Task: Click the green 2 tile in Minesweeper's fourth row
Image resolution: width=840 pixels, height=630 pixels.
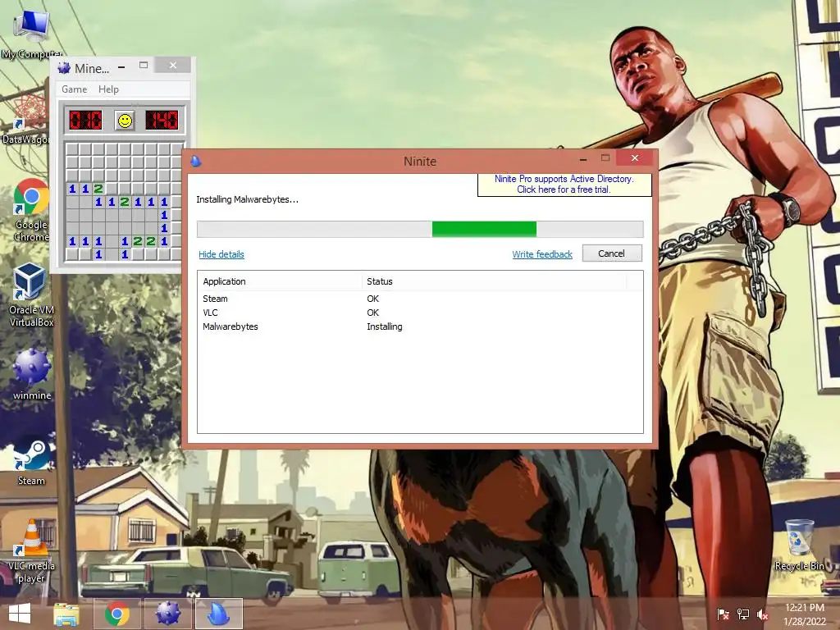Action: 98,189
